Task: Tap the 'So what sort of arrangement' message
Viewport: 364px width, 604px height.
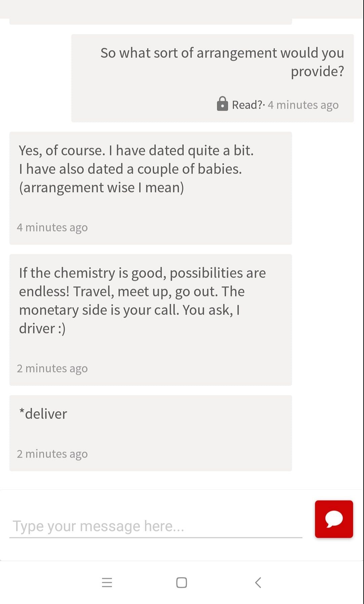Action: coord(212,78)
